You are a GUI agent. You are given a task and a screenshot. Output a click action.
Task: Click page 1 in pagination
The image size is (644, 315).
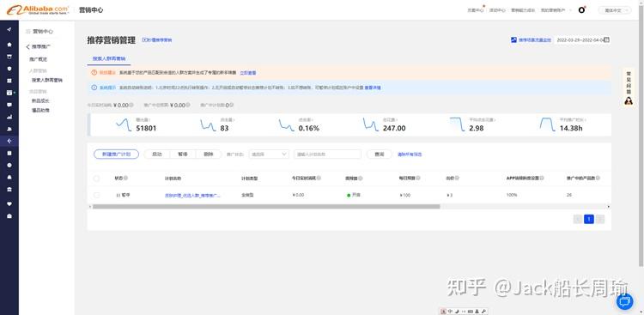589,220
